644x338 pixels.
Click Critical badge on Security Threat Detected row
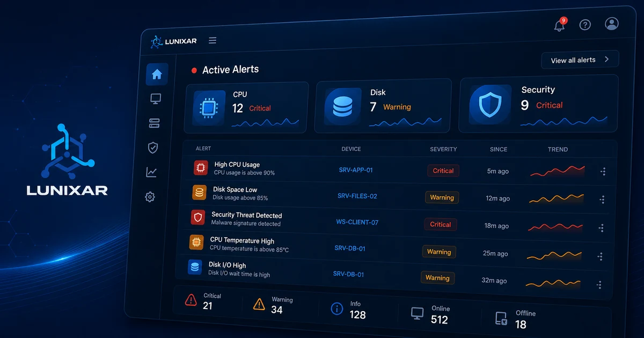[x=441, y=224]
